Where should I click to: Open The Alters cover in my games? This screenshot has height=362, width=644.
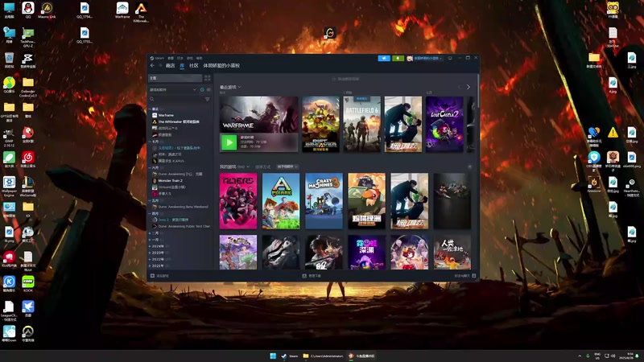(x=238, y=201)
